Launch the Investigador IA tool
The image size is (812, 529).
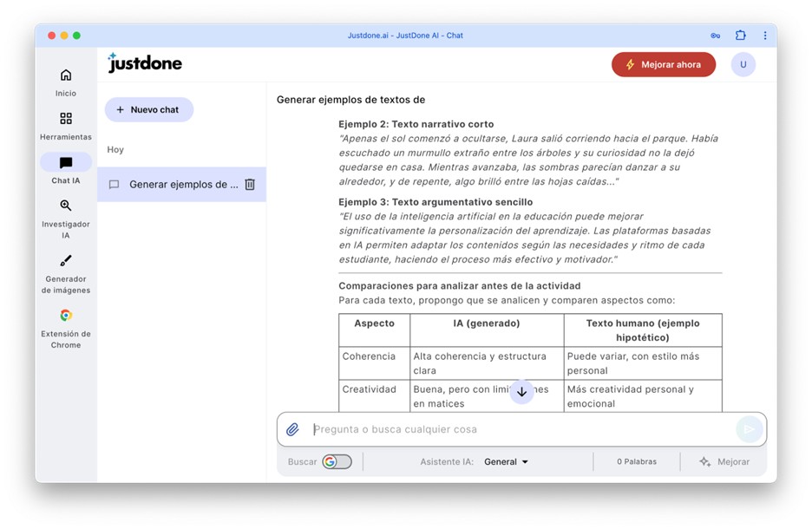coord(65,217)
